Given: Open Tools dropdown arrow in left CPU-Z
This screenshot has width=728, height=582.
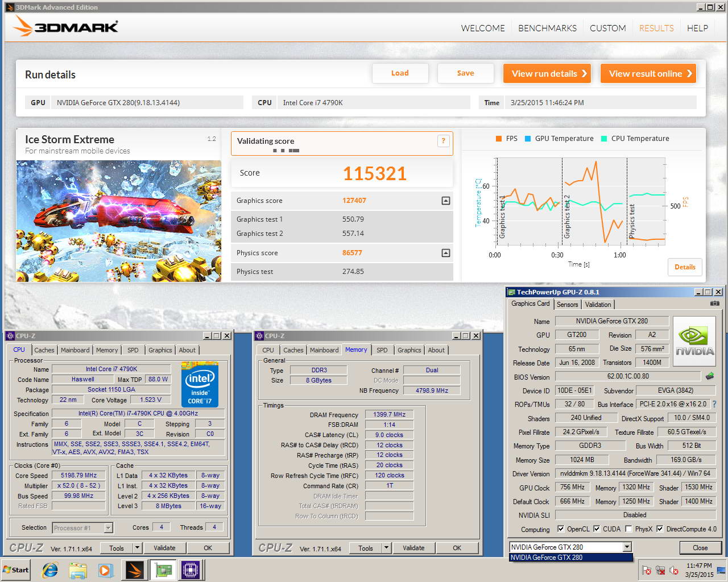Looking at the screenshot, I should 137,548.
